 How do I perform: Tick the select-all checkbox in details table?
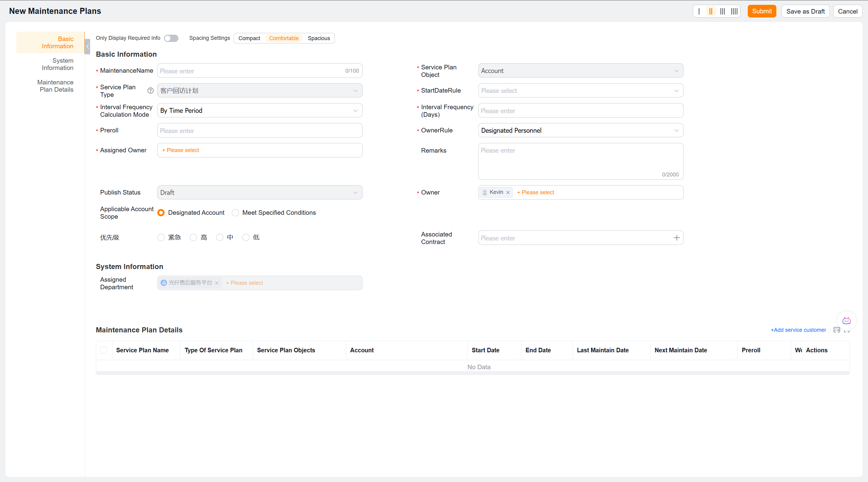[x=104, y=350]
